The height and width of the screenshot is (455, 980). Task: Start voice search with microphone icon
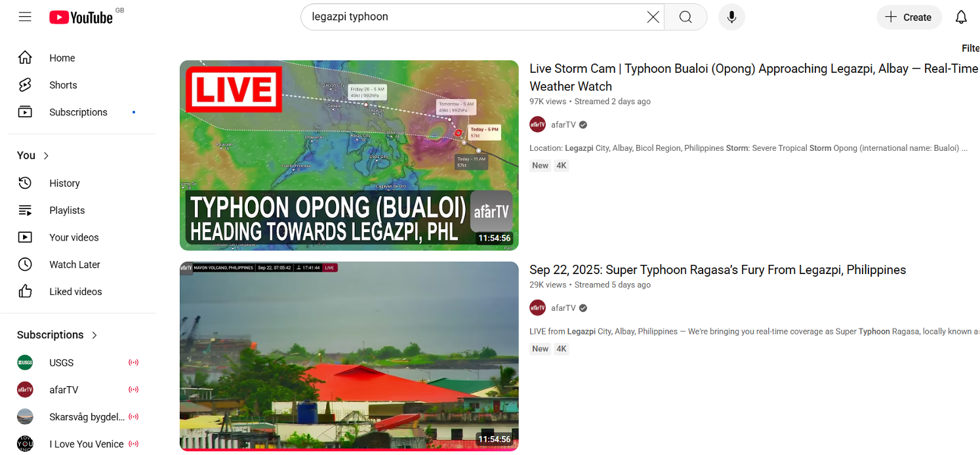pos(731,17)
